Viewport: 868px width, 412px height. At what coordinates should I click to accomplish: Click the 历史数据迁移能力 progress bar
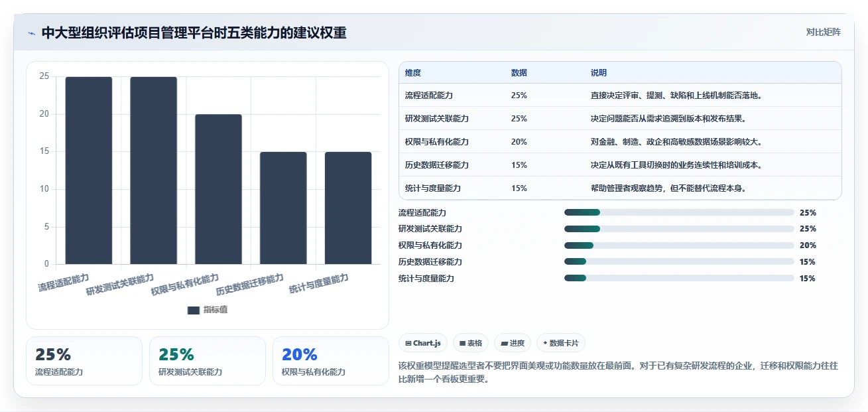click(679, 262)
